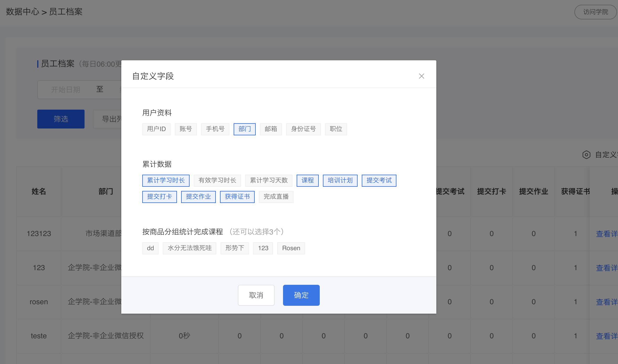
Task: Select 累计学习天数 tag
Action: pyautogui.click(x=269, y=180)
